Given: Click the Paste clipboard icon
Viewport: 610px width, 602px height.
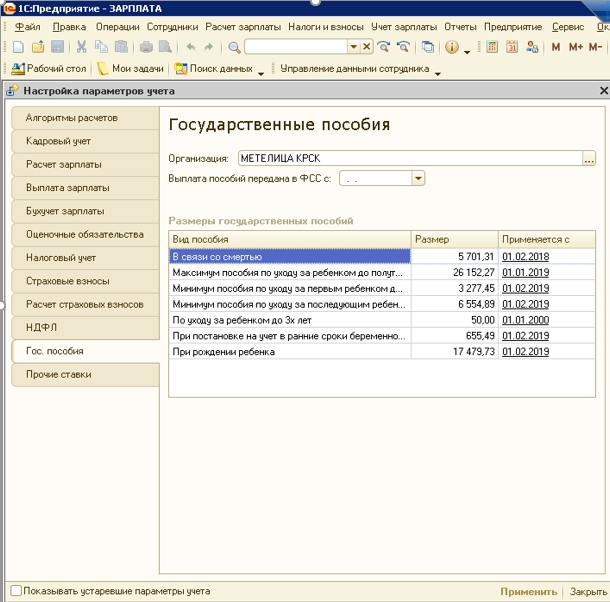Looking at the screenshot, I should coord(121,47).
